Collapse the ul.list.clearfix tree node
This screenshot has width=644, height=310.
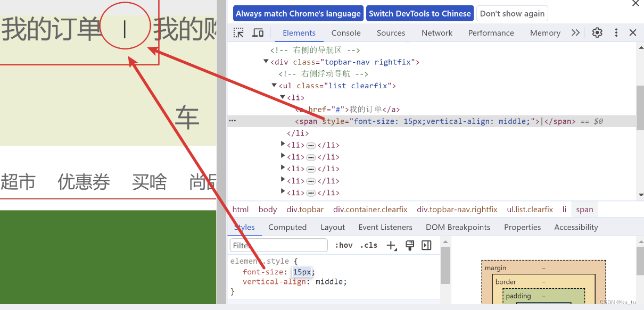click(x=274, y=85)
